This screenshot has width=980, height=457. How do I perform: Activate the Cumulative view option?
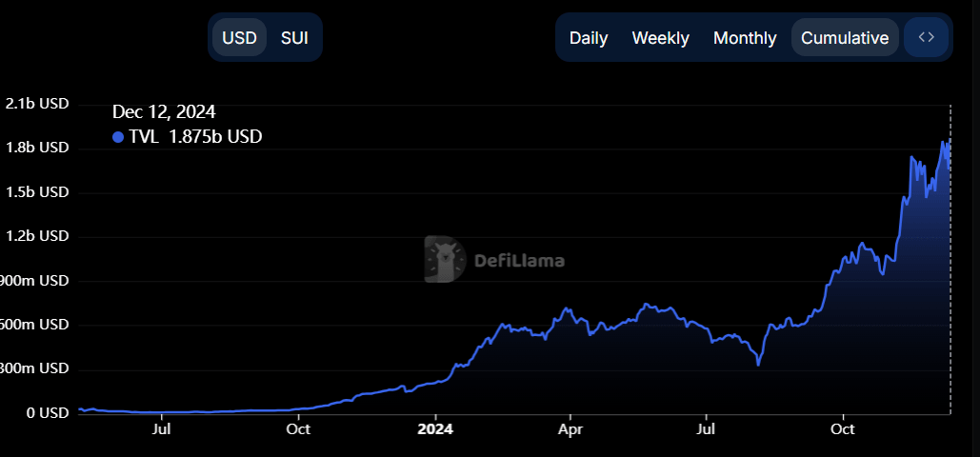tap(845, 38)
